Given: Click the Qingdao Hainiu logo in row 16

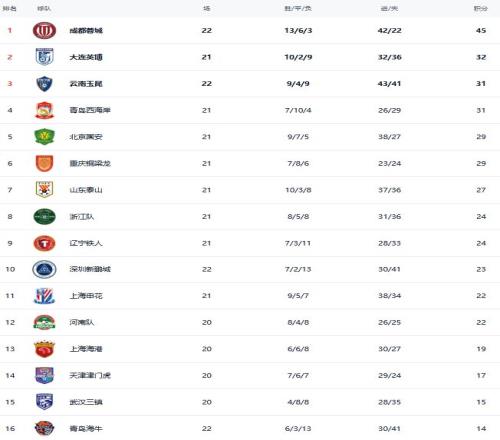Looking at the screenshot, I should 44,428.
